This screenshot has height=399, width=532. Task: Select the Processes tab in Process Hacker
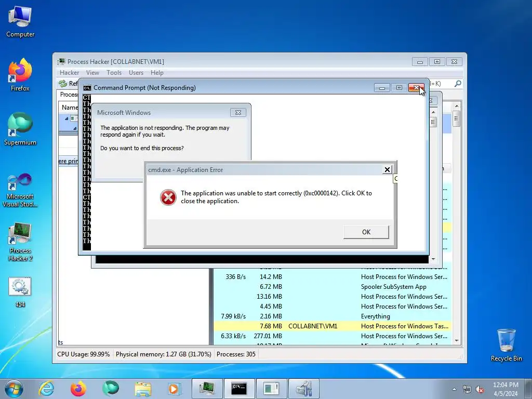coord(69,95)
